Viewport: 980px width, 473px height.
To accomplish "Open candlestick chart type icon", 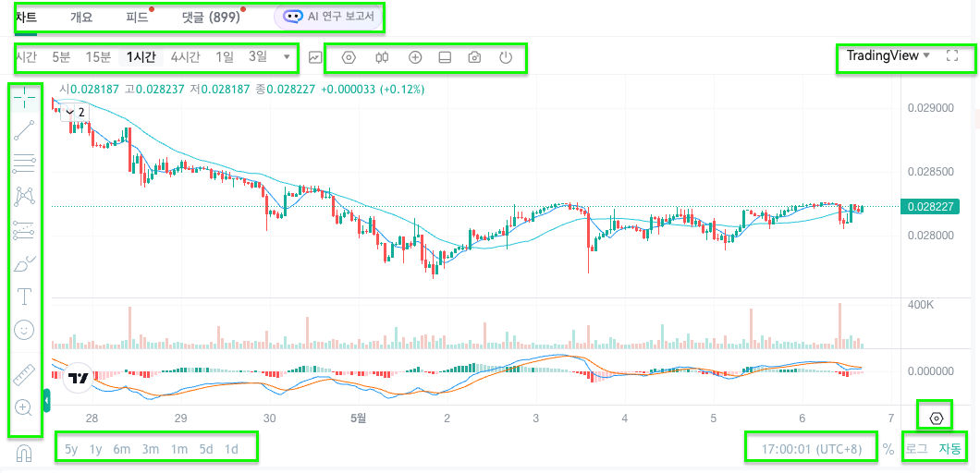I will click(382, 57).
